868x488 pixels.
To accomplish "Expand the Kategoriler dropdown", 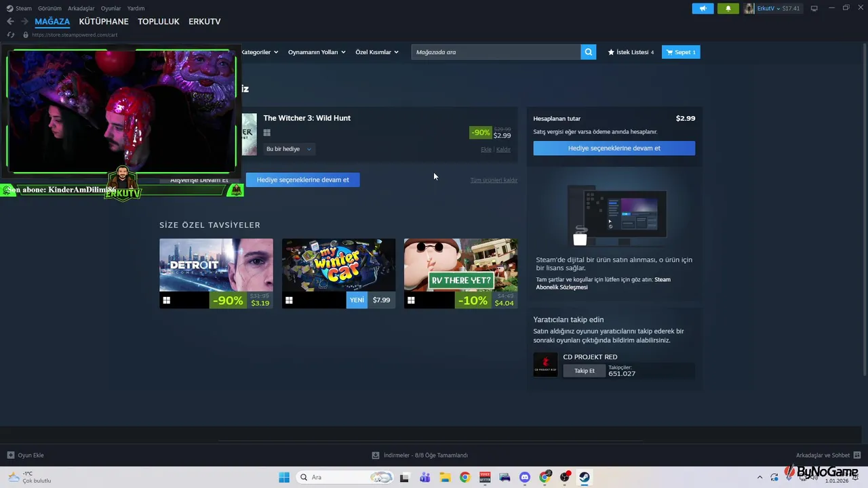I will (259, 52).
